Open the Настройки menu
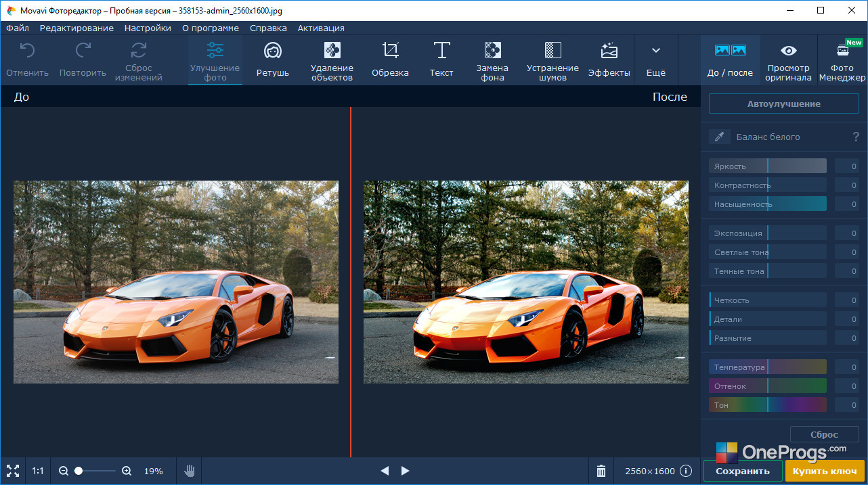Image resolution: width=868 pixels, height=485 pixels. pos(148,28)
